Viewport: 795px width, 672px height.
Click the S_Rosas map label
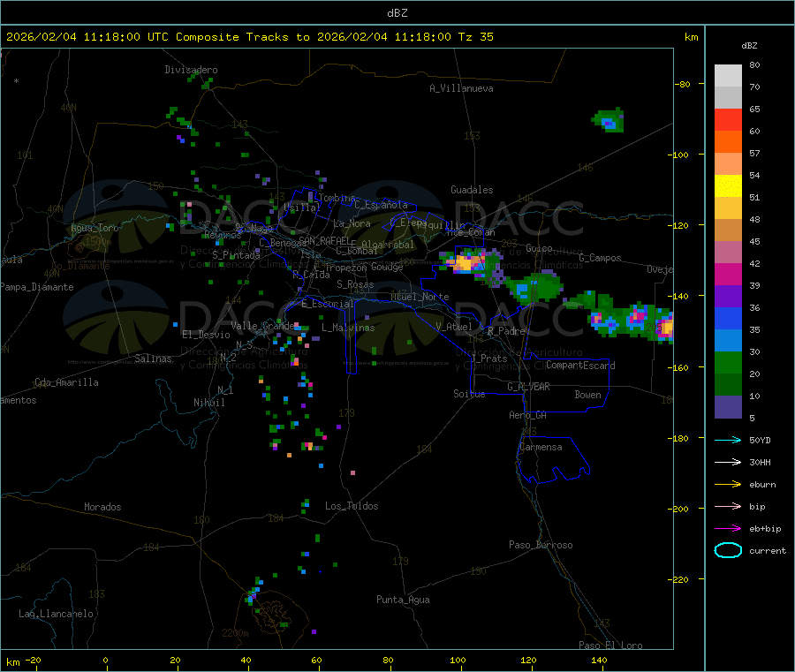355,284
